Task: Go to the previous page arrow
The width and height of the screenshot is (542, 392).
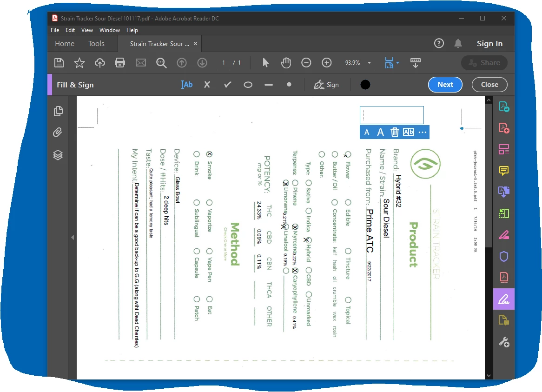Action: coord(182,63)
